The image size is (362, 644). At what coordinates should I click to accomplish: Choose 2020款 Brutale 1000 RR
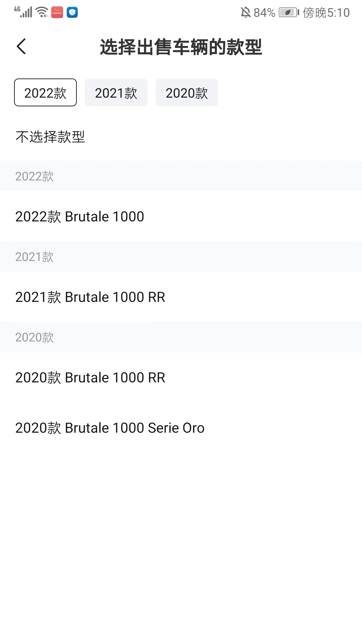(x=90, y=378)
